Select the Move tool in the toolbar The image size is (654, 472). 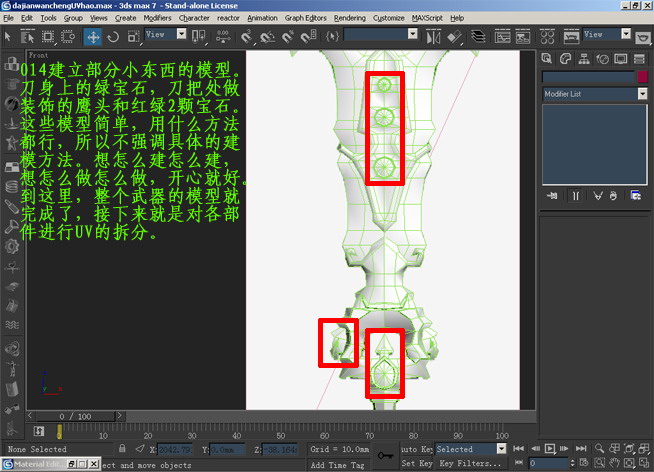tap(93, 36)
